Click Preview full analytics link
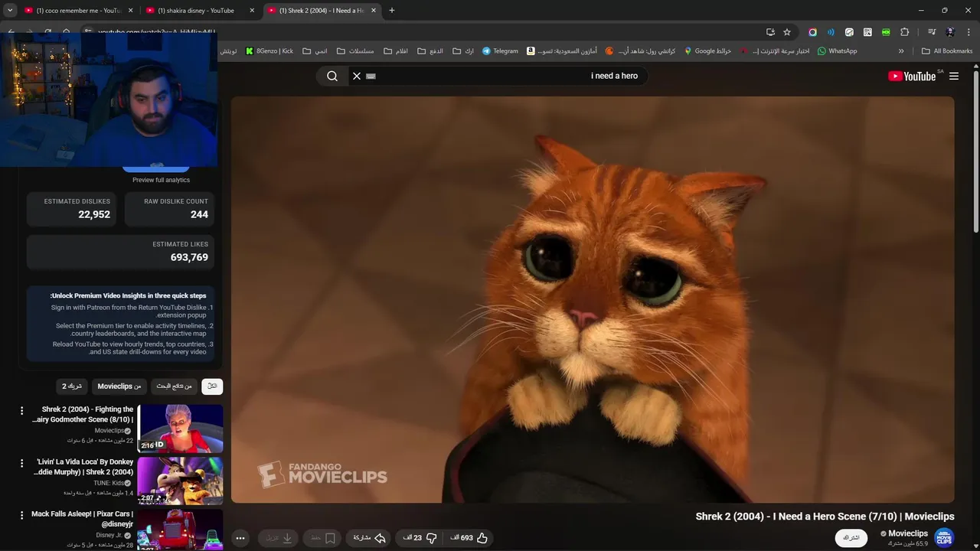The width and height of the screenshot is (980, 551). click(x=161, y=180)
